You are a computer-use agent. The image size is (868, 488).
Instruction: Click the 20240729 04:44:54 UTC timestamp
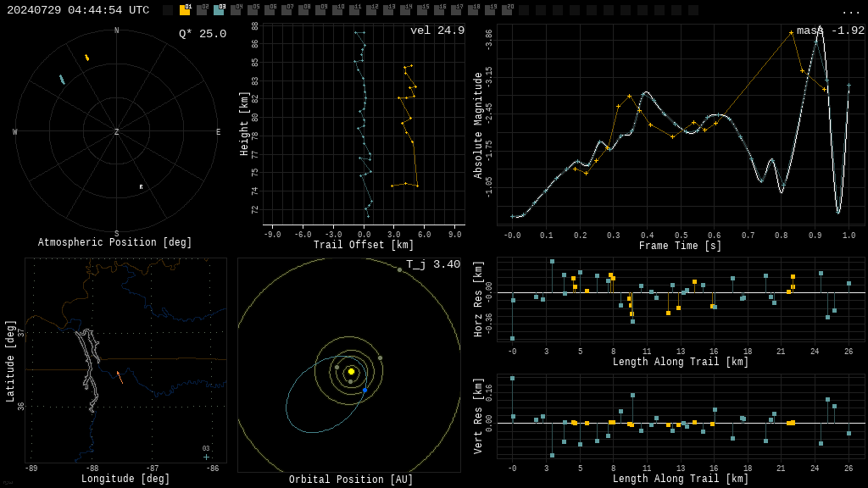[x=78, y=10]
